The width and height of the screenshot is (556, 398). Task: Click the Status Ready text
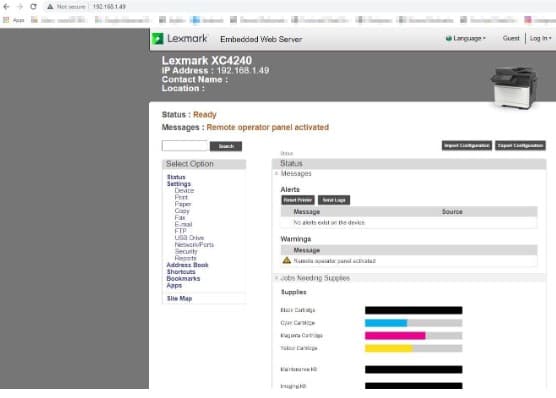(x=189, y=115)
